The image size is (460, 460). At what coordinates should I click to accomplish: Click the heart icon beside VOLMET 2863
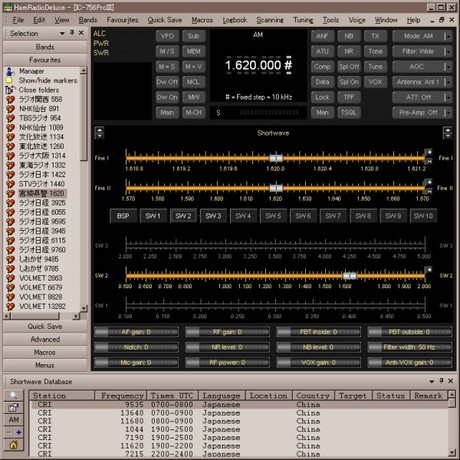[x=10, y=278]
